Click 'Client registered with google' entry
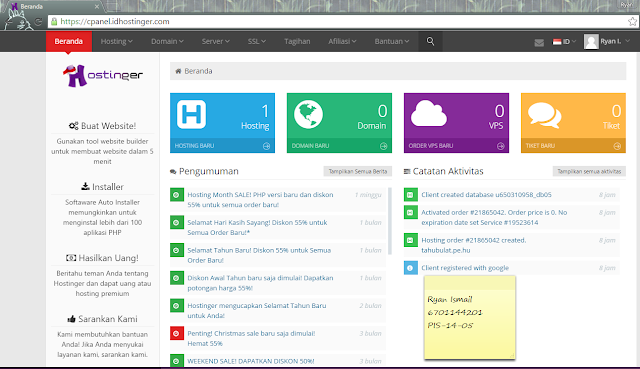This screenshot has width=640, height=369. [465, 268]
